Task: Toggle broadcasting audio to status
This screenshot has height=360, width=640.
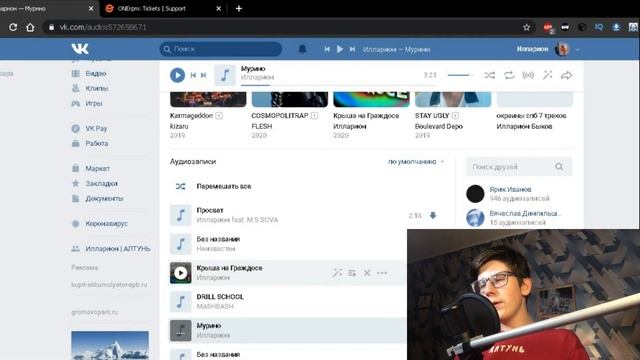Action: pos(528,75)
